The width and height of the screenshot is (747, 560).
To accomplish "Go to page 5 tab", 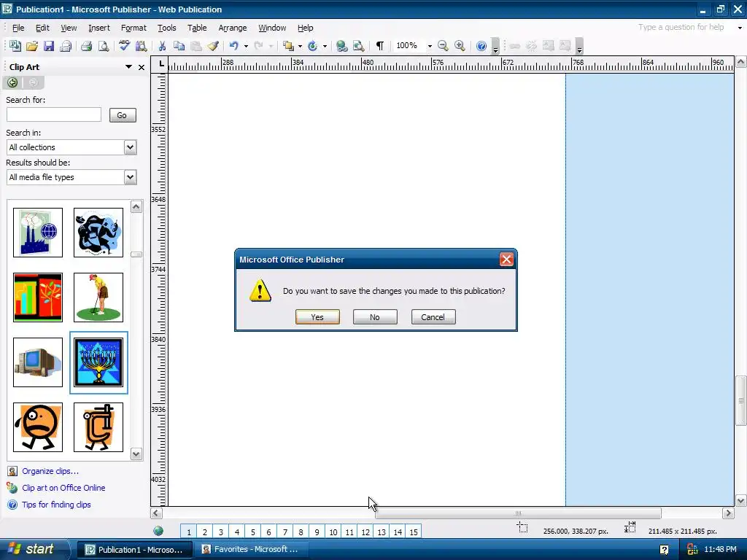I will coord(253,532).
